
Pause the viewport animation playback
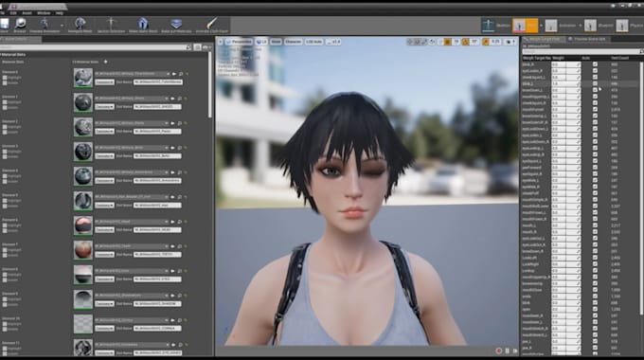(x=508, y=351)
